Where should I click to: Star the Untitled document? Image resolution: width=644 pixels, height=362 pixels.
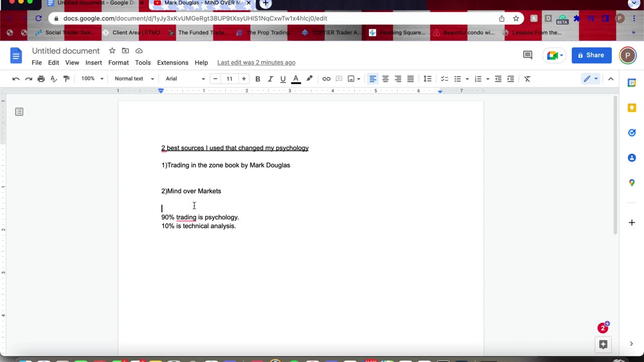pos(112,51)
